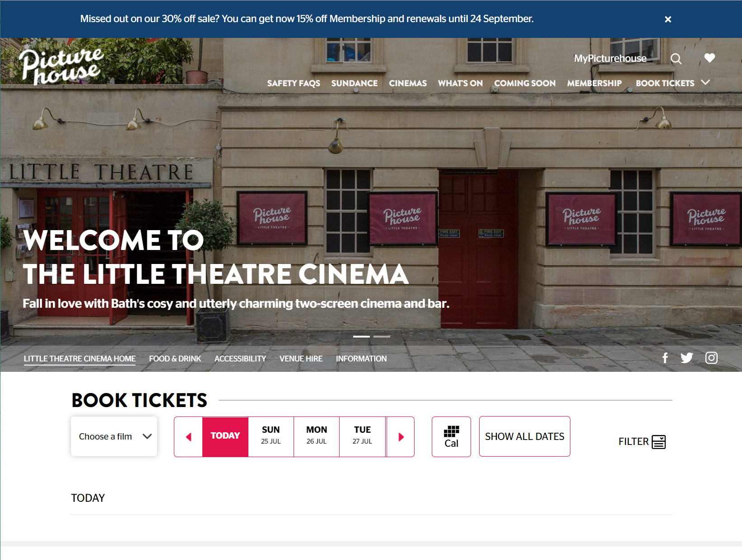Go to Picturehouse logo homepage
This screenshot has width=742, height=560.
click(x=61, y=66)
